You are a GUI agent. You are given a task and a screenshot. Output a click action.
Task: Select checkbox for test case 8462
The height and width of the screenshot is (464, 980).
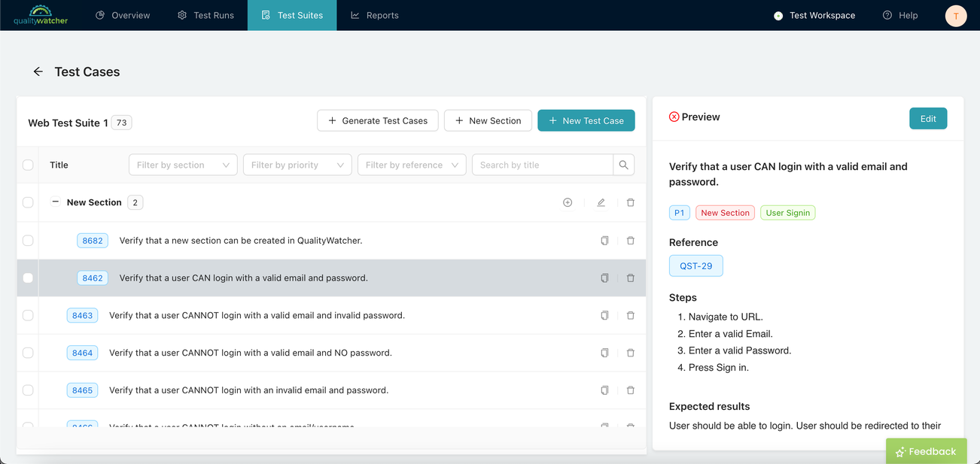(x=28, y=278)
